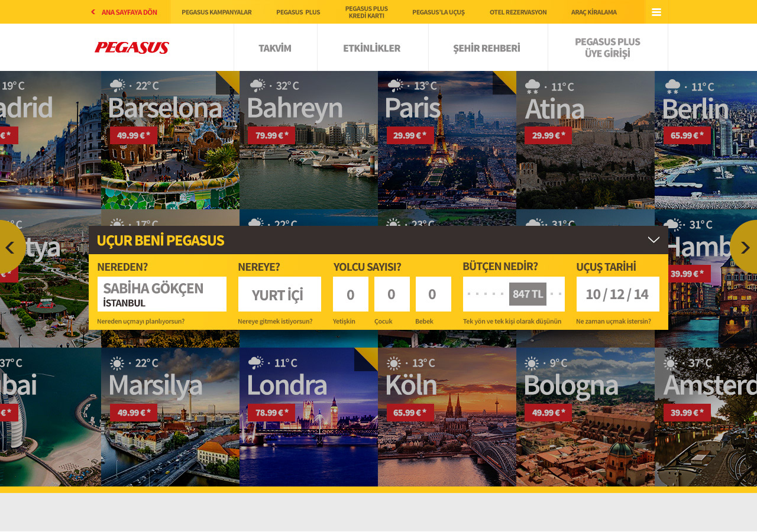Click the Köln sun weather icon

[x=394, y=364]
